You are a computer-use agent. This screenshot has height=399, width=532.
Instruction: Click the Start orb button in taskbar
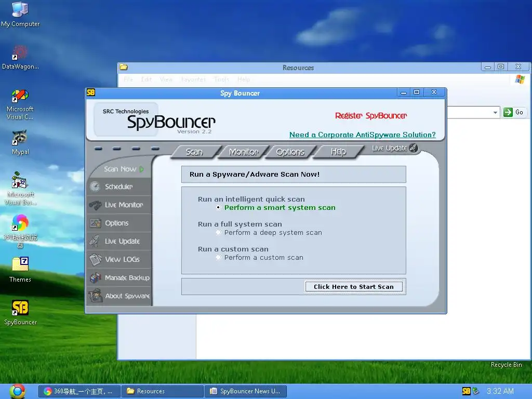coord(17,391)
